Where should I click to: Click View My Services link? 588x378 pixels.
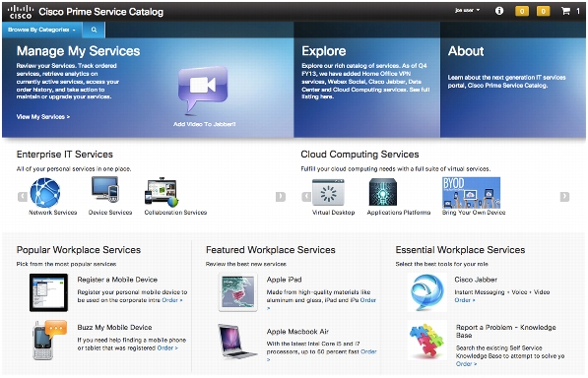click(x=43, y=117)
